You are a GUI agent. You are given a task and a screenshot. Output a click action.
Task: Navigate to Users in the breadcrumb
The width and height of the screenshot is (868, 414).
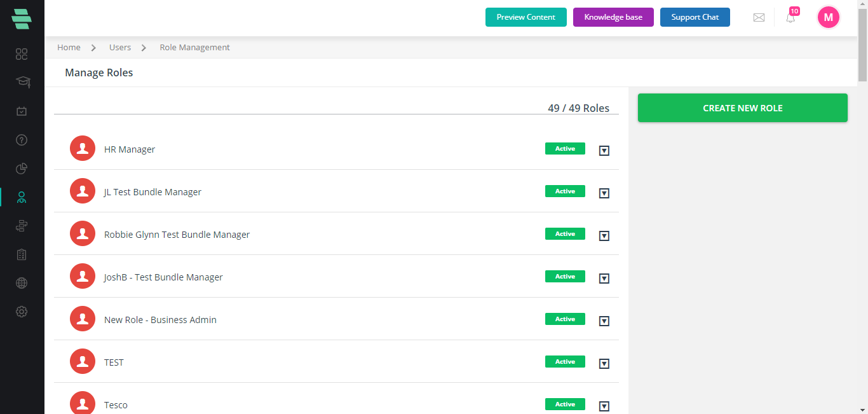click(120, 48)
